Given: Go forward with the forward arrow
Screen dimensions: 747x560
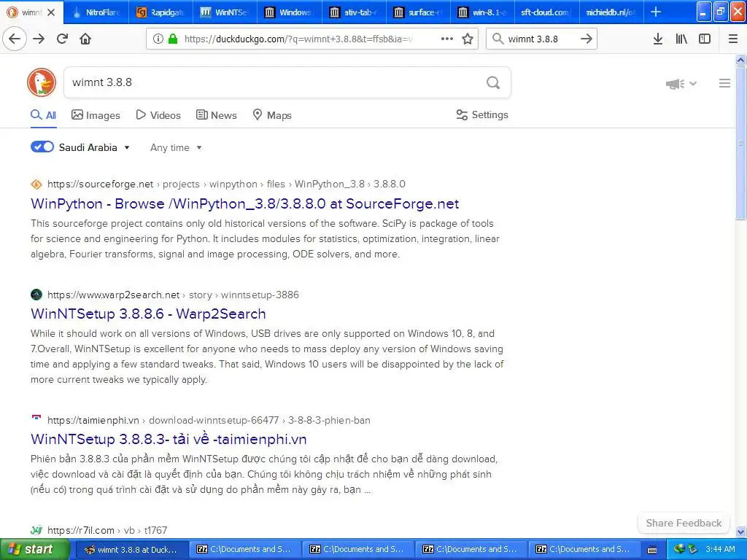Looking at the screenshot, I should point(39,39).
